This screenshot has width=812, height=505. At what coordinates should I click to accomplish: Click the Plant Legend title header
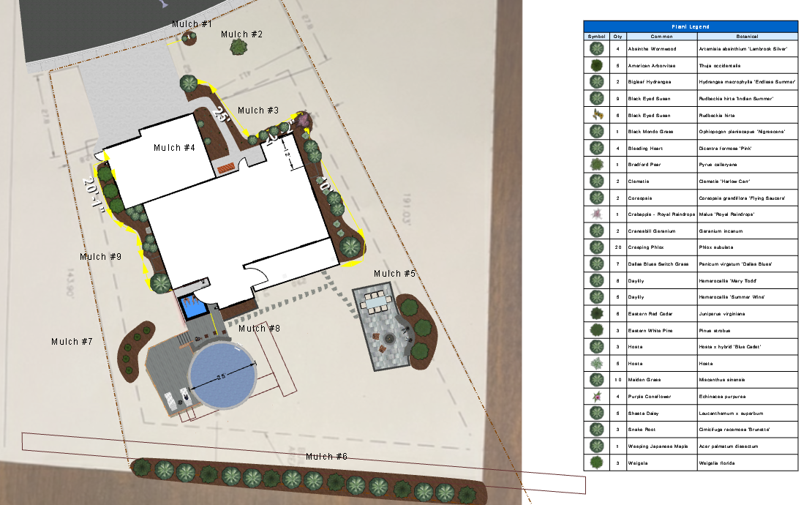690,26
